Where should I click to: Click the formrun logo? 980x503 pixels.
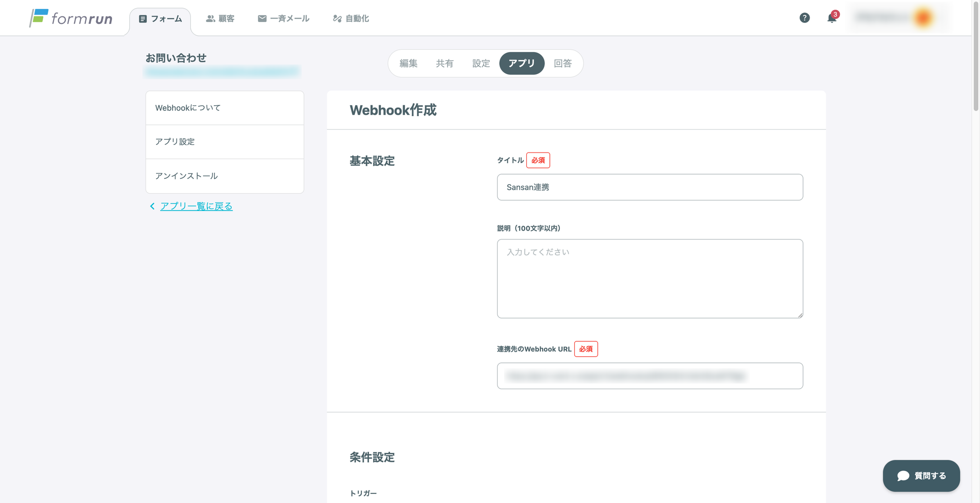(71, 18)
